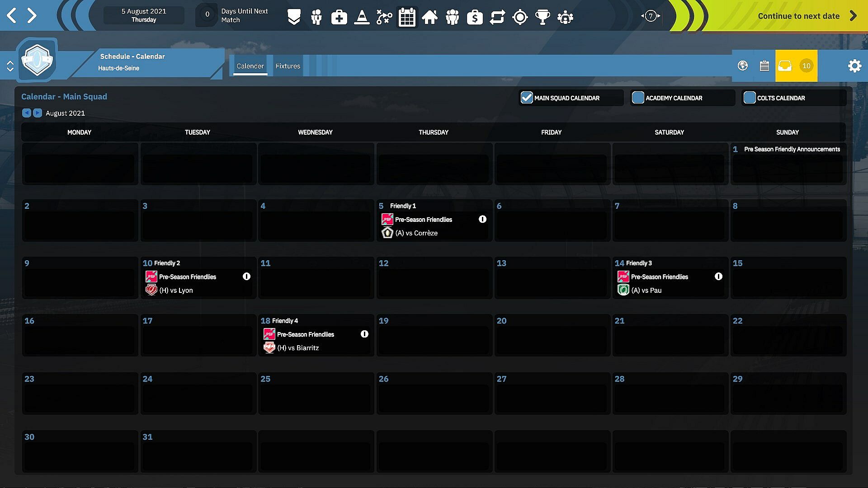Click the trophy competitions icon

coord(542,17)
